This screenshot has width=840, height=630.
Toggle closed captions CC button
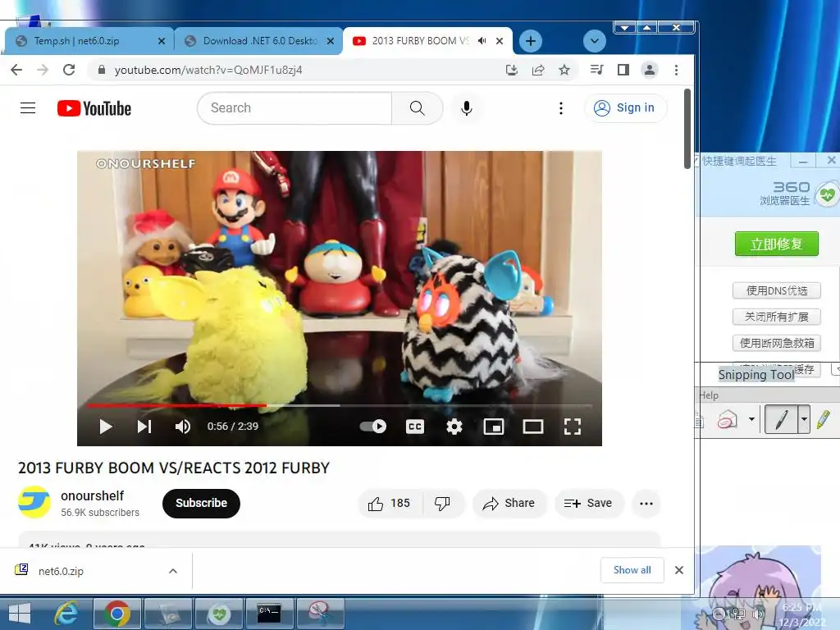[414, 427]
